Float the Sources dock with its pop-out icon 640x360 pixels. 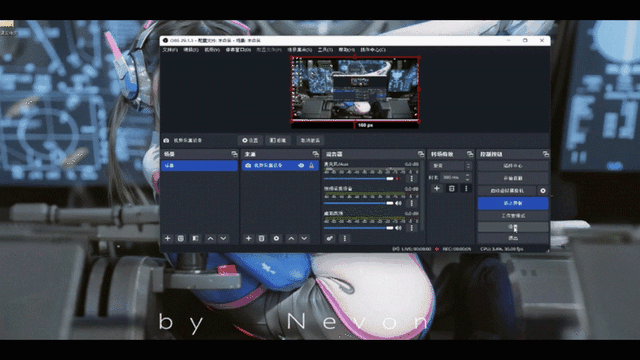(x=316, y=154)
